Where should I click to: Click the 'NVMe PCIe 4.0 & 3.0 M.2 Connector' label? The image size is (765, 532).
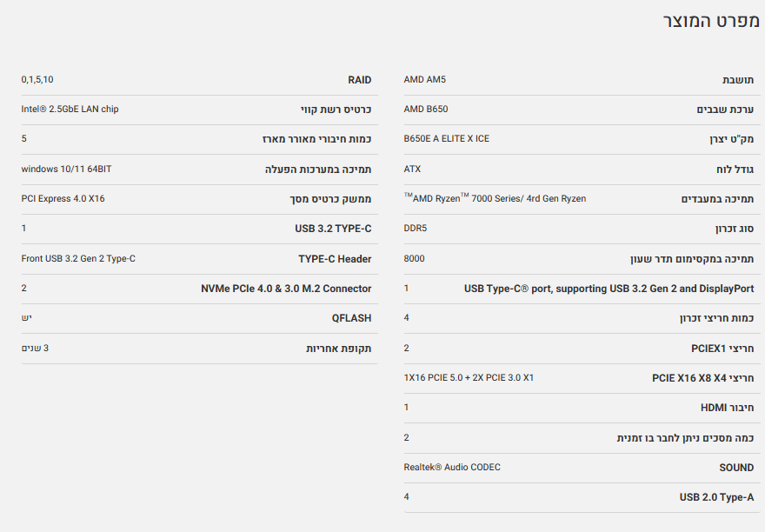[x=286, y=289]
